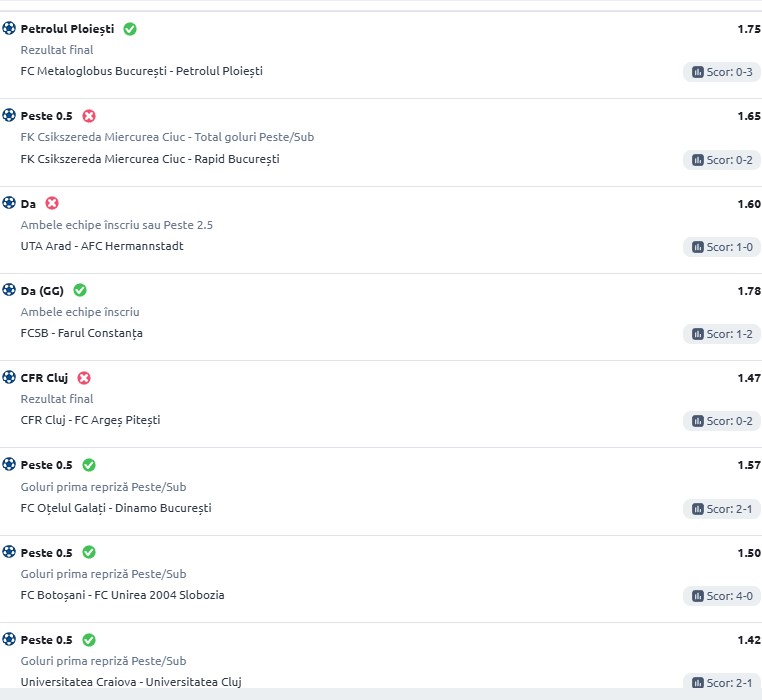
Task: Open FC Metaloglobus București - Petrolul Ploiești match
Action: coord(141,71)
